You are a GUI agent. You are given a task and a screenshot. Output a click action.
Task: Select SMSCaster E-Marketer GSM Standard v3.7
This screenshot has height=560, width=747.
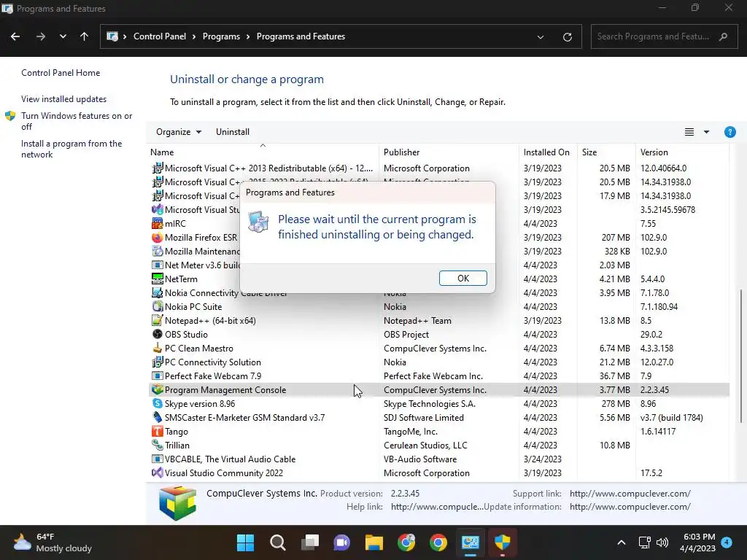pos(438,417)
